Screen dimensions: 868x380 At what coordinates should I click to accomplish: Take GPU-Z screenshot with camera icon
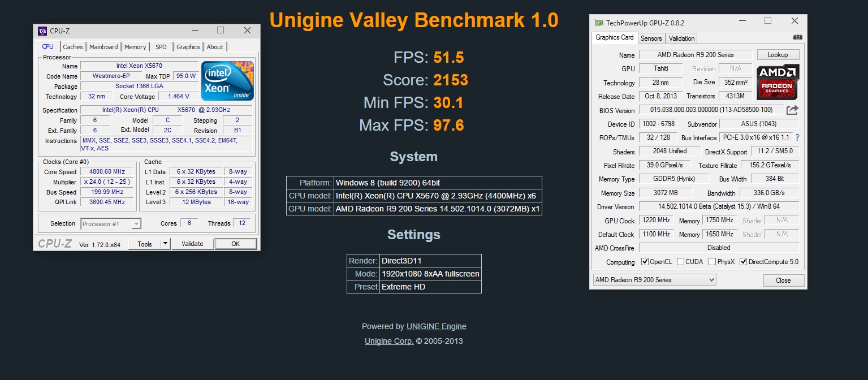tap(797, 37)
